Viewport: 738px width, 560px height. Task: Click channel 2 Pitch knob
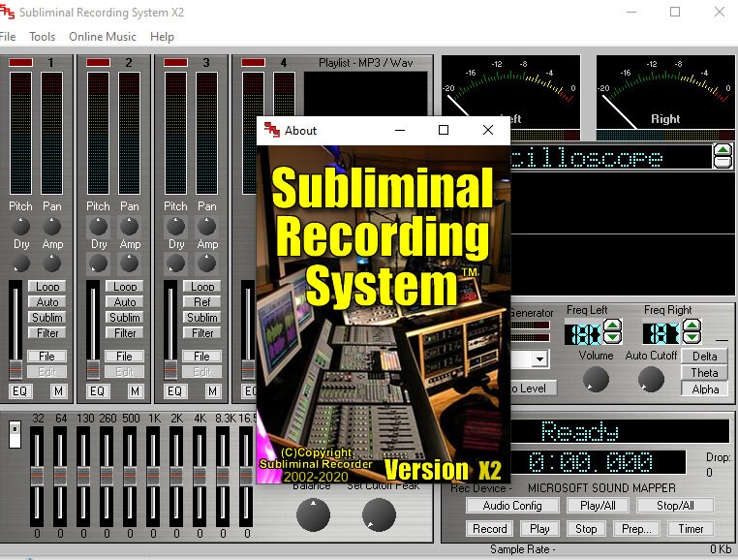pos(98,226)
